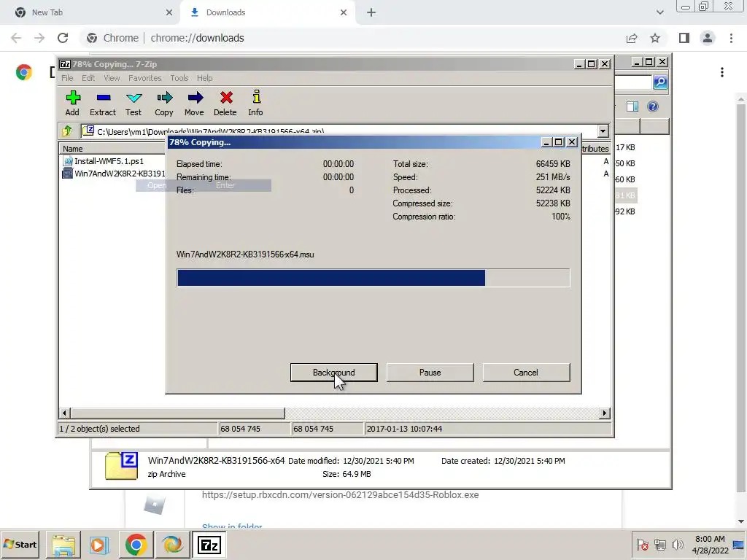Click the Add icon in 7-Zip toolbar
The width and height of the screenshot is (747, 560).
[72, 103]
